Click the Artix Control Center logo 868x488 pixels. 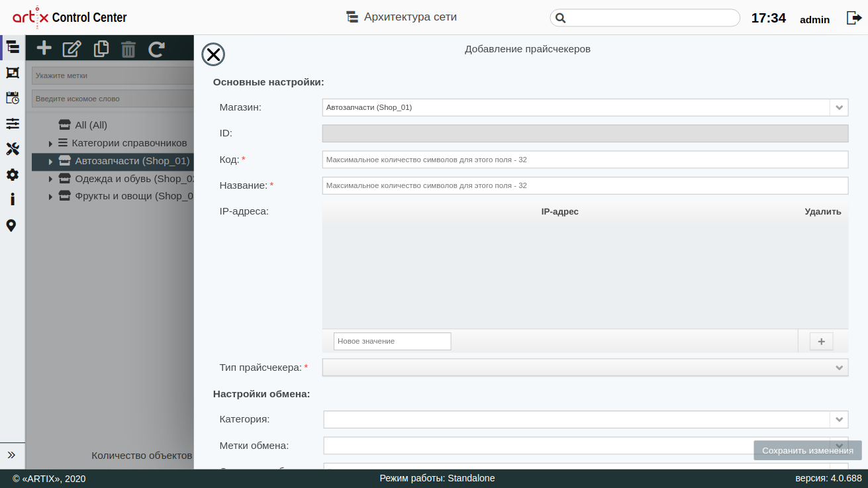point(70,17)
